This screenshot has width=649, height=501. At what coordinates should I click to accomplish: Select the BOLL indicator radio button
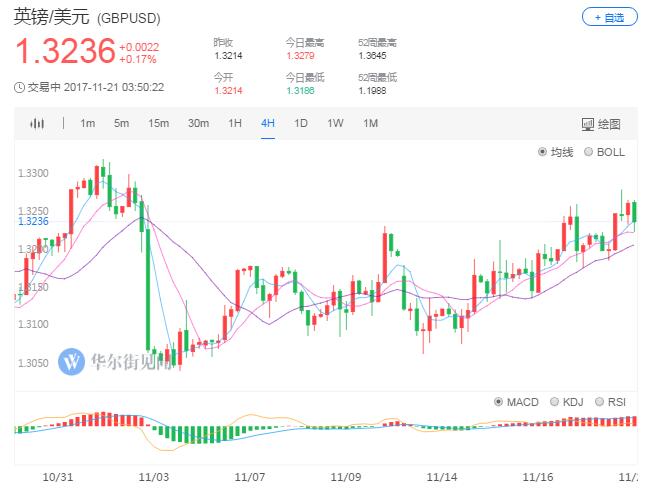coord(589,152)
